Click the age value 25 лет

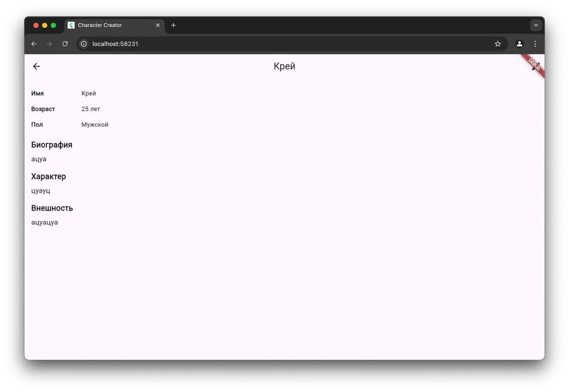(x=91, y=109)
